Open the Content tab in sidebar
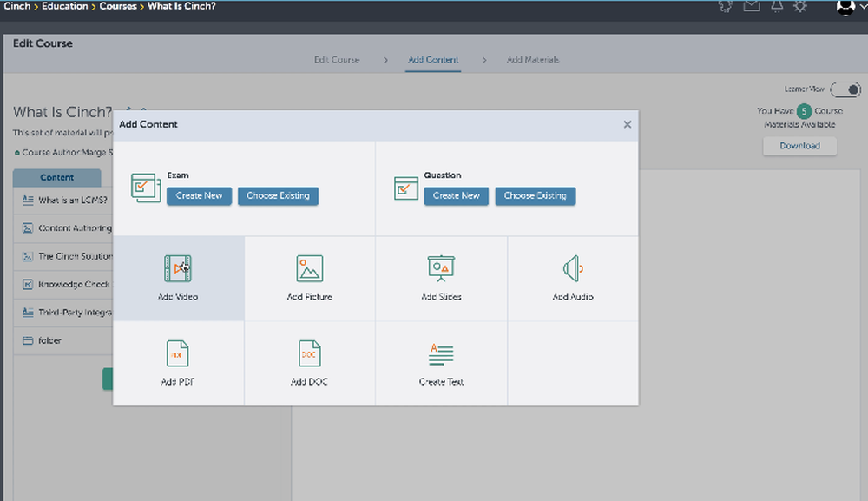Viewport: 868px width, 501px height. [x=57, y=178]
